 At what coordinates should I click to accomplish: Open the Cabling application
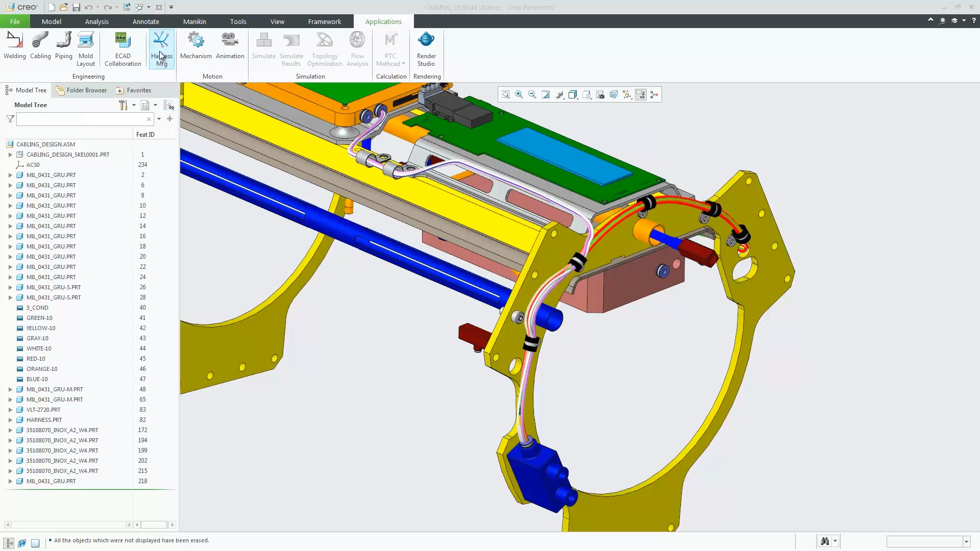tap(40, 46)
